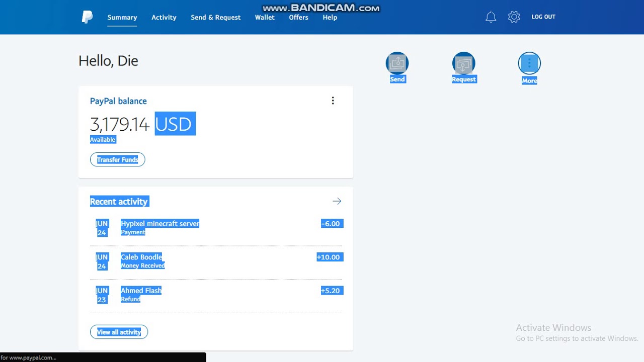Click the PayPal balance heading link

(118, 101)
